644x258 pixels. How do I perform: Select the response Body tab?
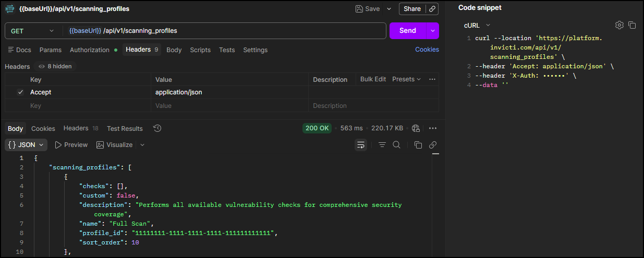(15, 129)
